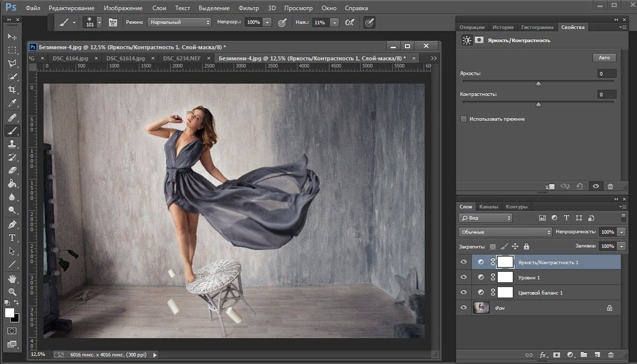Click the fx layer style icon
Screen dimensions: 637x364
(543, 354)
